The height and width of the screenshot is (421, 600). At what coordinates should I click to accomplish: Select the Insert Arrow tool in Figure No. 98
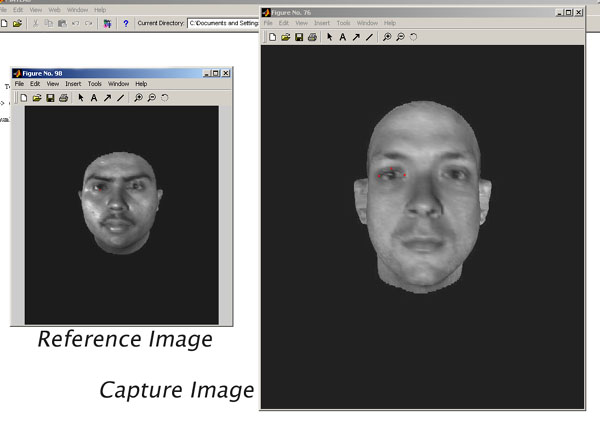coord(107,98)
